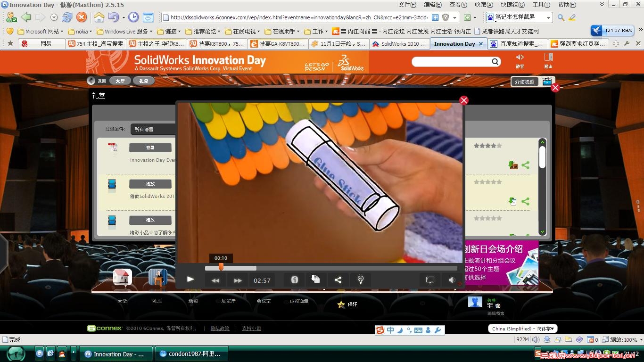Click the event search input field

click(x=451, y=62)
